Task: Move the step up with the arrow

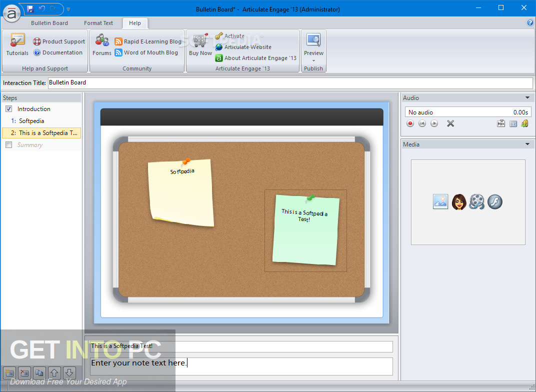Action: 54,372
